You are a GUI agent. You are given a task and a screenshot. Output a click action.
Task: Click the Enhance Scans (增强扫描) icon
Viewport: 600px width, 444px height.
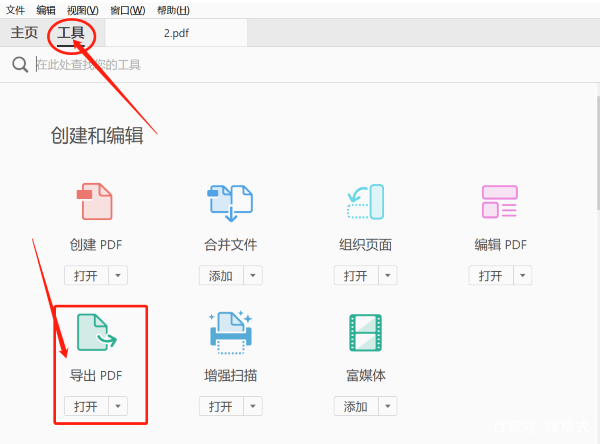coord(231,332)
